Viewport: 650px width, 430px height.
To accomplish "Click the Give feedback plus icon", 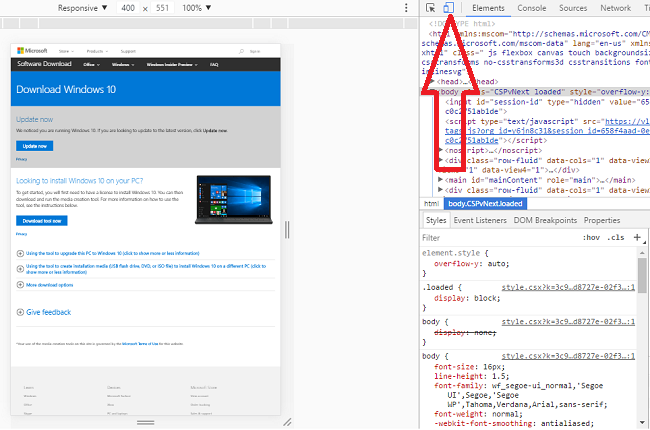I will (x=20, y=312).
